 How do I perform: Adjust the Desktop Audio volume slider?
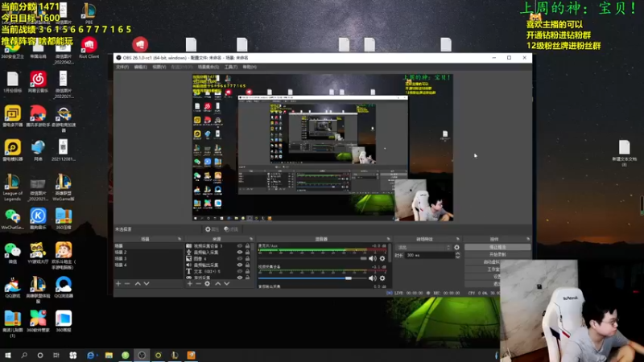[312, 258]
